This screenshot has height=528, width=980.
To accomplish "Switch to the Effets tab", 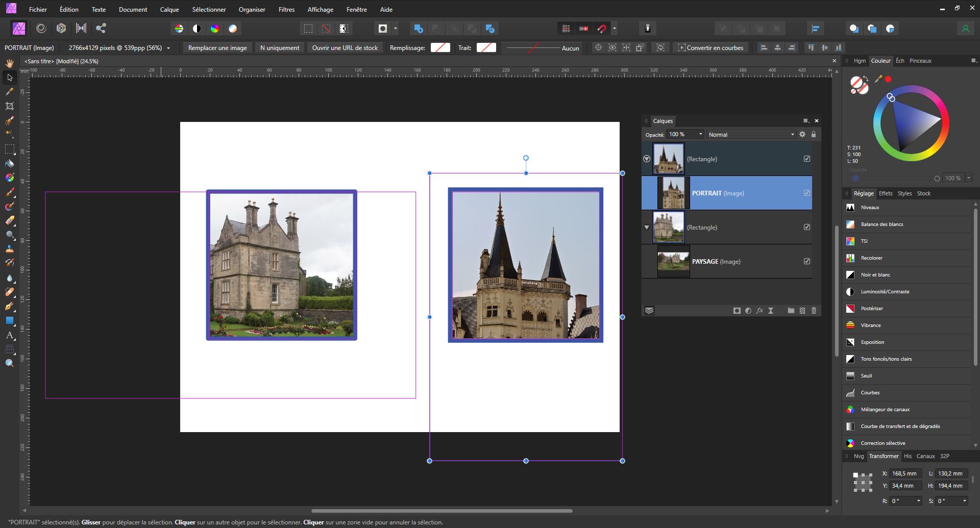I will [885, 193].
